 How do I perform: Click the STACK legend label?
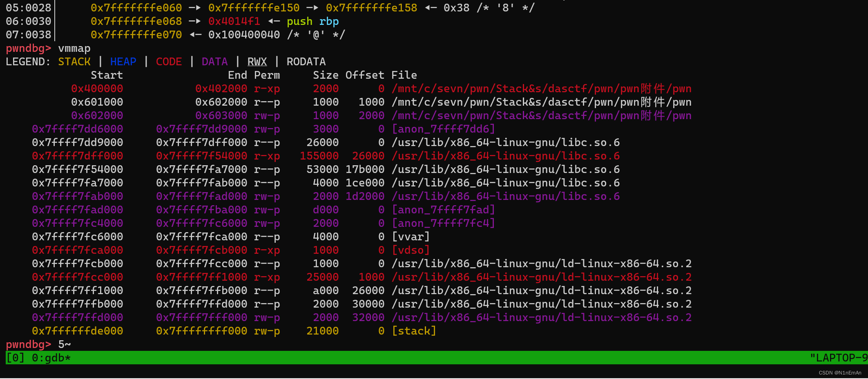pyautogui.click(x=74, y=62)
